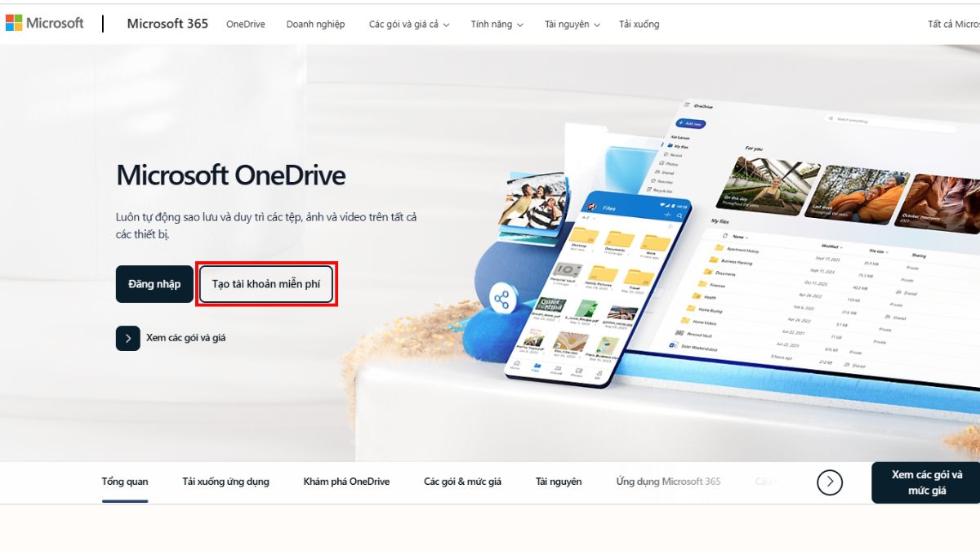This screenshot has height=551, width=980.
Task: Switch to Khám phá OneDrive tab
Action: pyautogui.click(x=346, y=482)
